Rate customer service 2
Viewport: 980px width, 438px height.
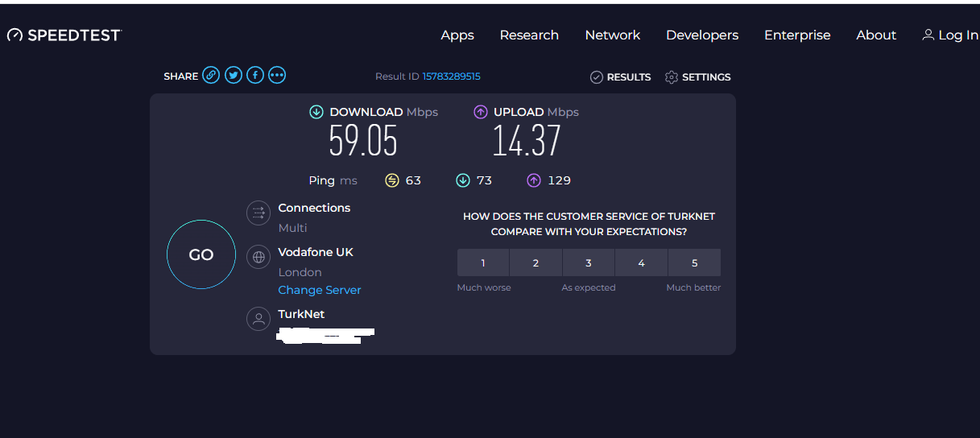tap(535, 262)
